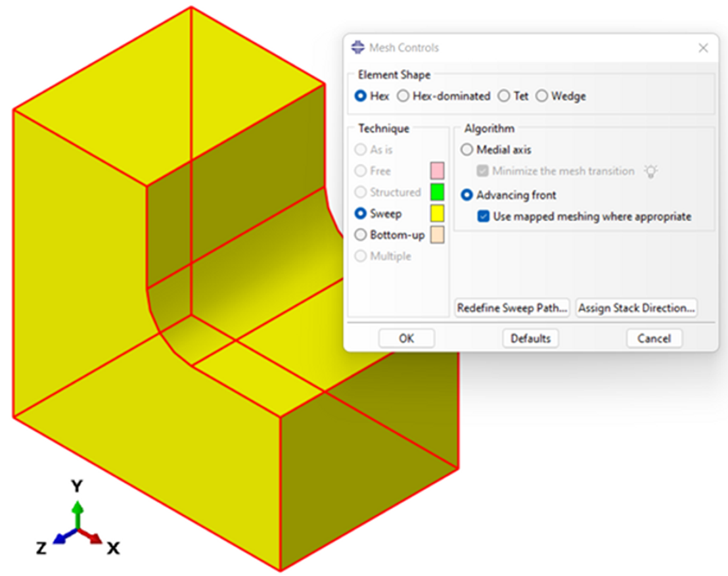The height and width of the screenshot is (576, 728).
Task: Click the lightbulb tip icon
Action: (650, 172)
